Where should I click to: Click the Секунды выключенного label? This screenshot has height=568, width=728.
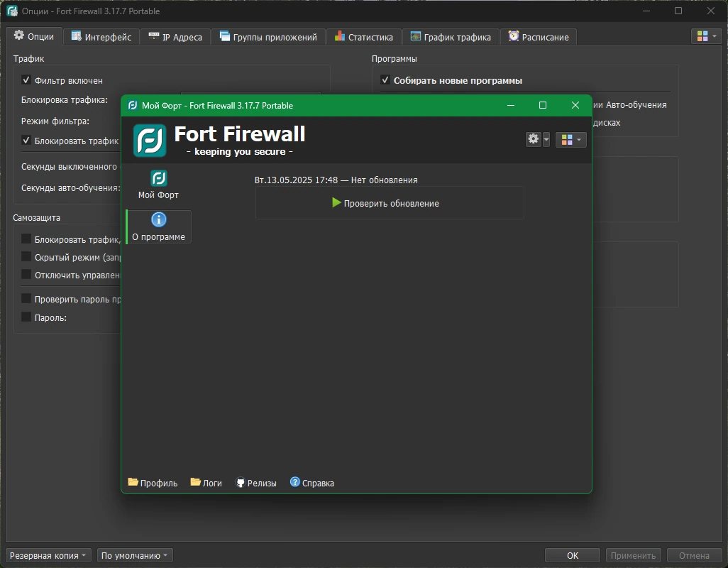point(69,166)
